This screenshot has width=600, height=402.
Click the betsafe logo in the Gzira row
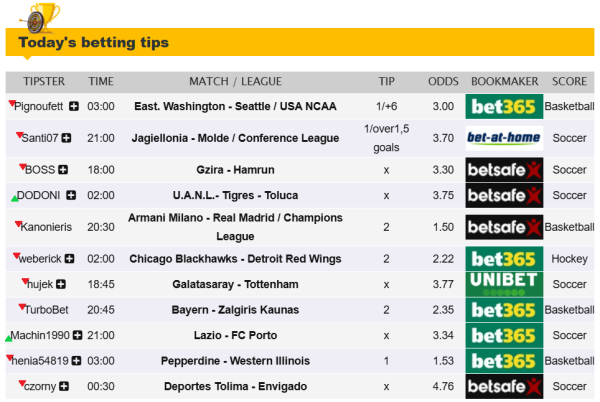[504, 170]
